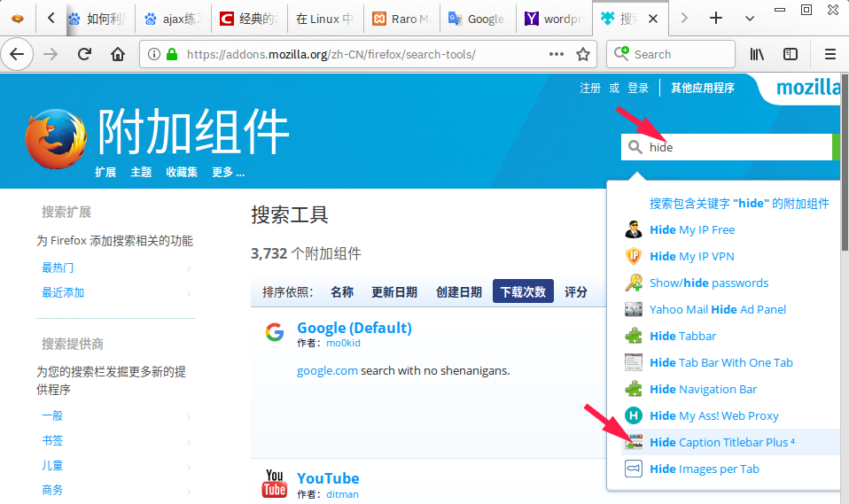Switch to the 在 Linux 中 tab
The image size is (849, 504).
(x=325, y=19)
